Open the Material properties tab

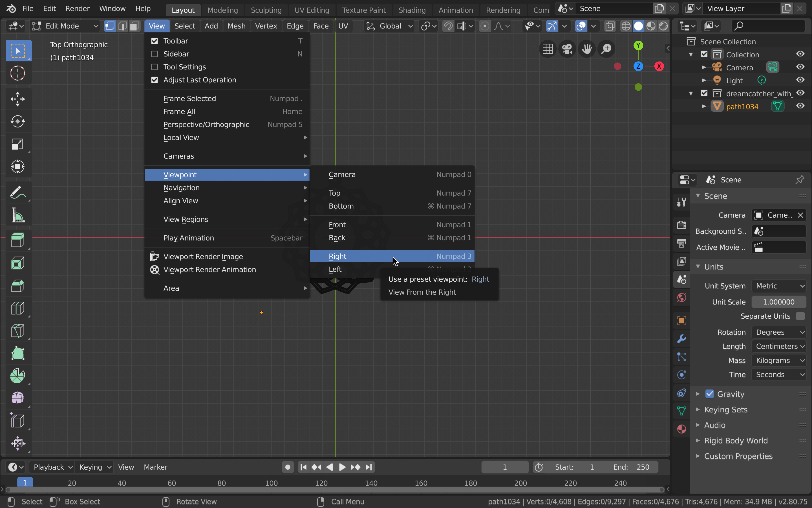pyautogui.click(x=681, y=429)
